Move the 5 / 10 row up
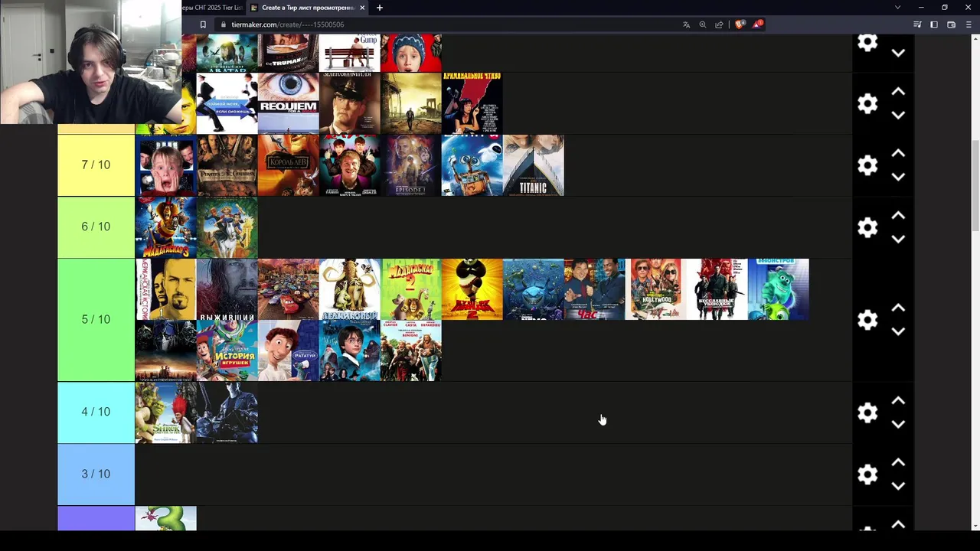This screenshot has height=551, width=980. point(898,308)
